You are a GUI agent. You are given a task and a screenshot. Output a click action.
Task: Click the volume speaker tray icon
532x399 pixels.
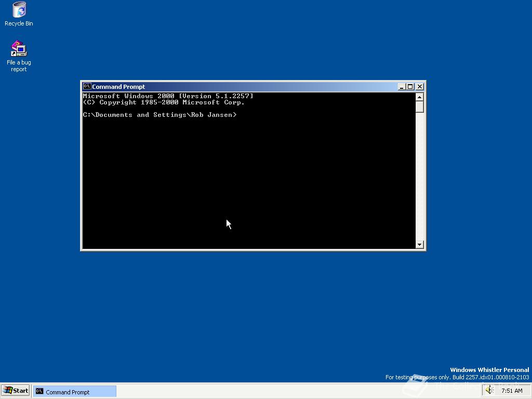489,390
